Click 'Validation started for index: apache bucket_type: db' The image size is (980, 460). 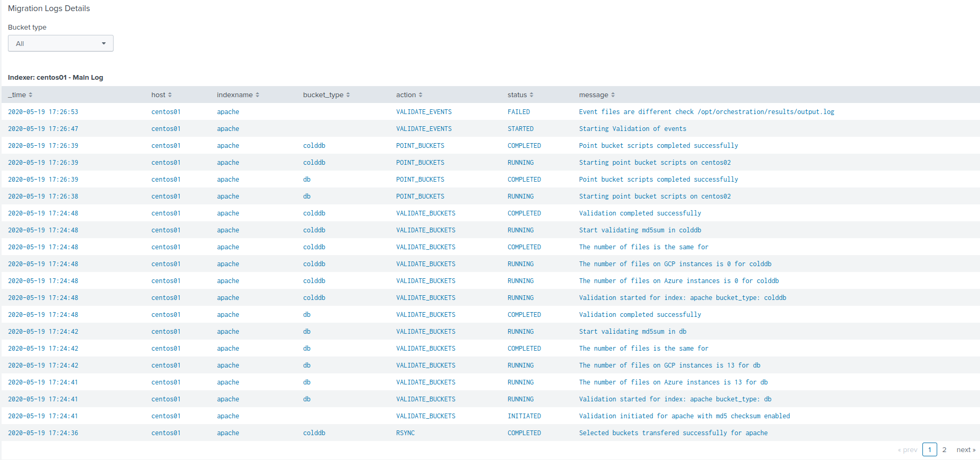coord(675,399)
